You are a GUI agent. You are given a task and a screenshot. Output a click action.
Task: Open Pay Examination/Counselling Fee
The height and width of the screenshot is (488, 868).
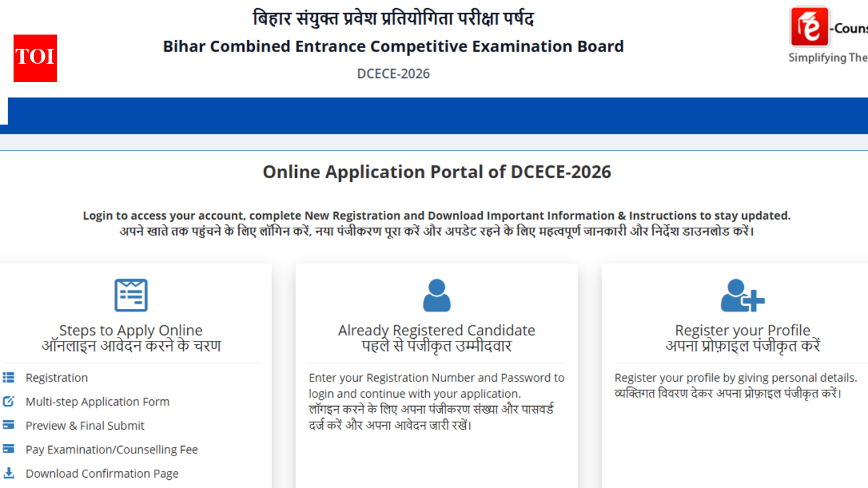click(113, 449)
